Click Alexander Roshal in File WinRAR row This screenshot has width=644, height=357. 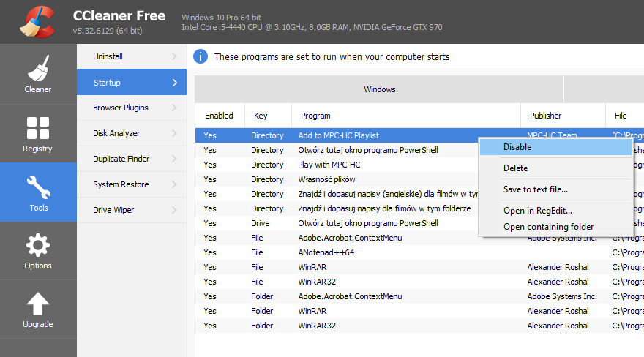pyautogui.click(x=558, y=267)
